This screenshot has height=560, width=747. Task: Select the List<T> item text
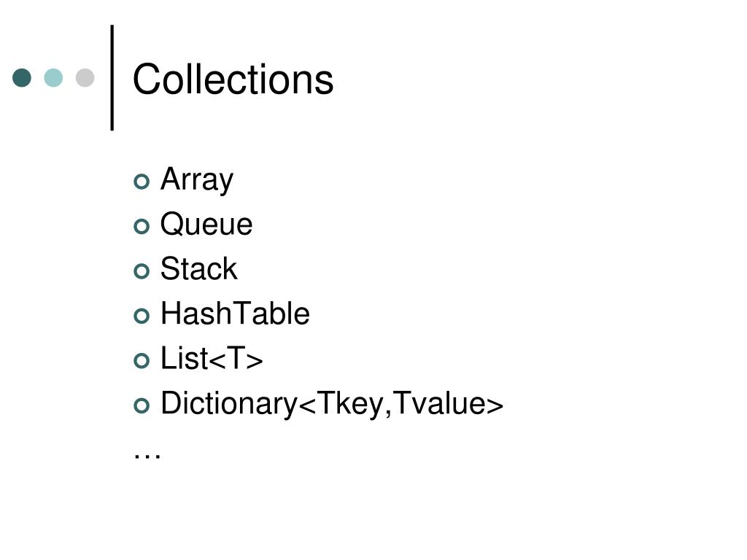(x=212, y=358)
